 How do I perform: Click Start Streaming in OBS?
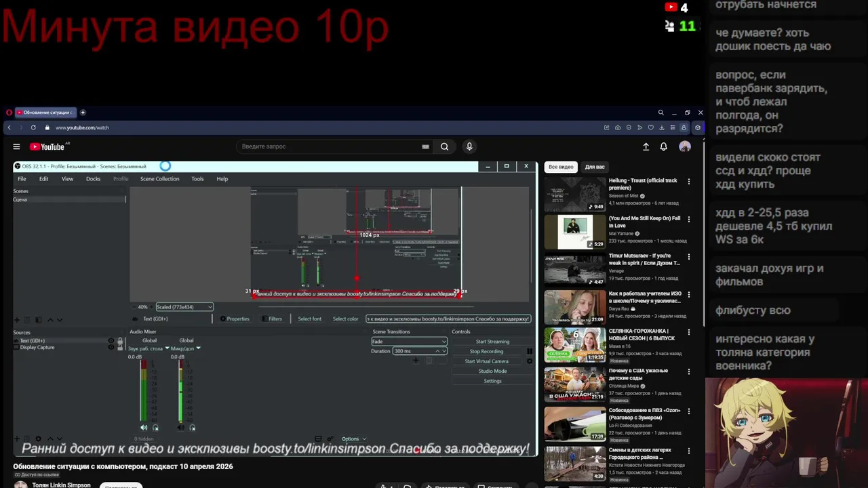[492, 342]
